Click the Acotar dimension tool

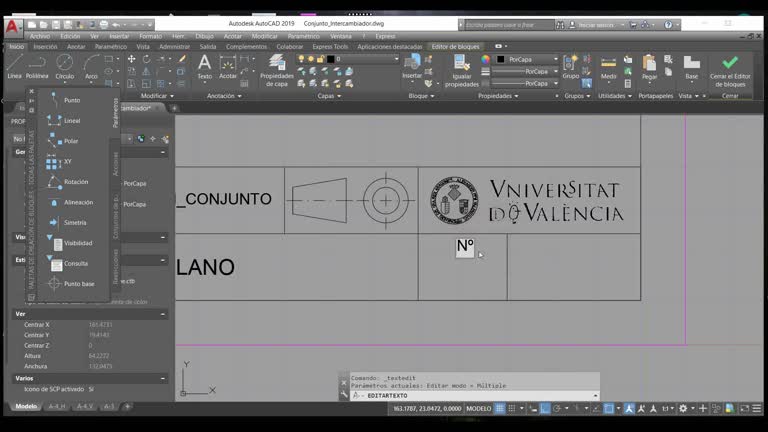tap(227, 67)
